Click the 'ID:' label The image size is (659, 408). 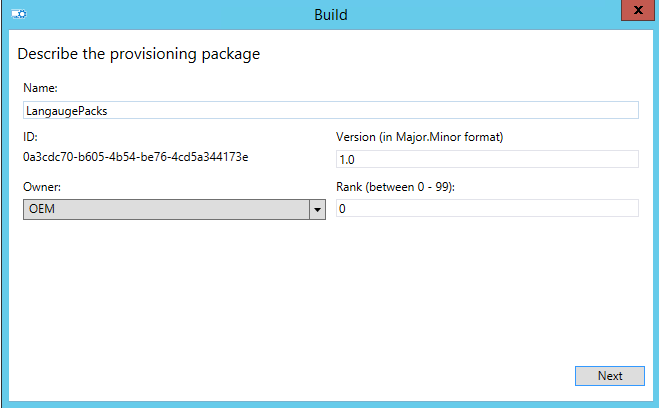pyautogui.click(x=29, y=137)
